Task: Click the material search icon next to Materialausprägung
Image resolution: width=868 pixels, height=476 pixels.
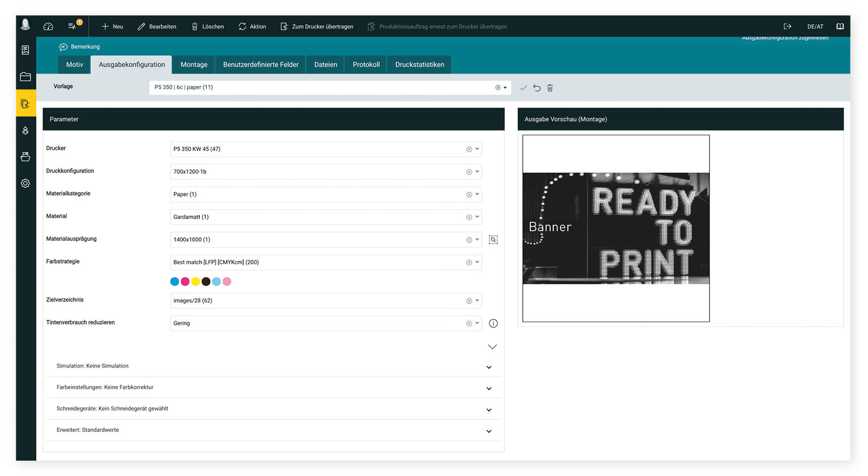Action: pyautogui.click(x=493, y=240)
